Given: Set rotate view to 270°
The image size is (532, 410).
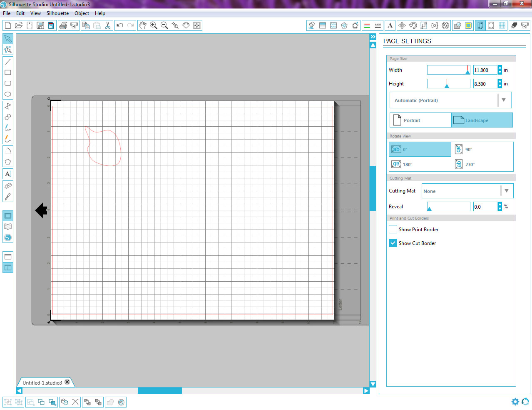Looking at the screenshot, I should tap(482, 164).
